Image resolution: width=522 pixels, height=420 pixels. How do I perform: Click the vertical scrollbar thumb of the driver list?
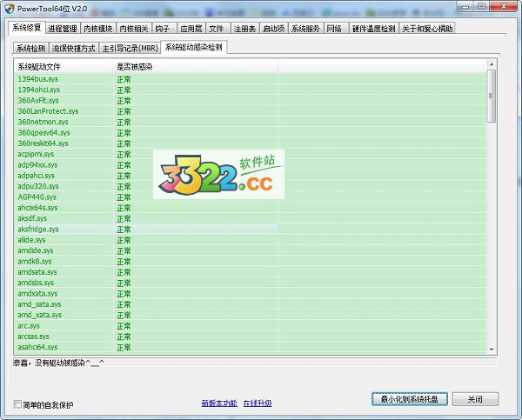[491, 96]
